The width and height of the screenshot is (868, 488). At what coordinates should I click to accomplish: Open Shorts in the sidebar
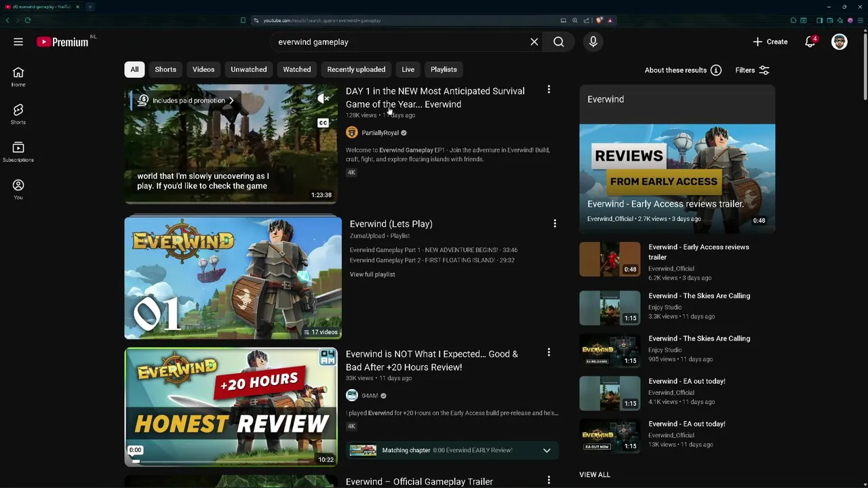(18, 115)
